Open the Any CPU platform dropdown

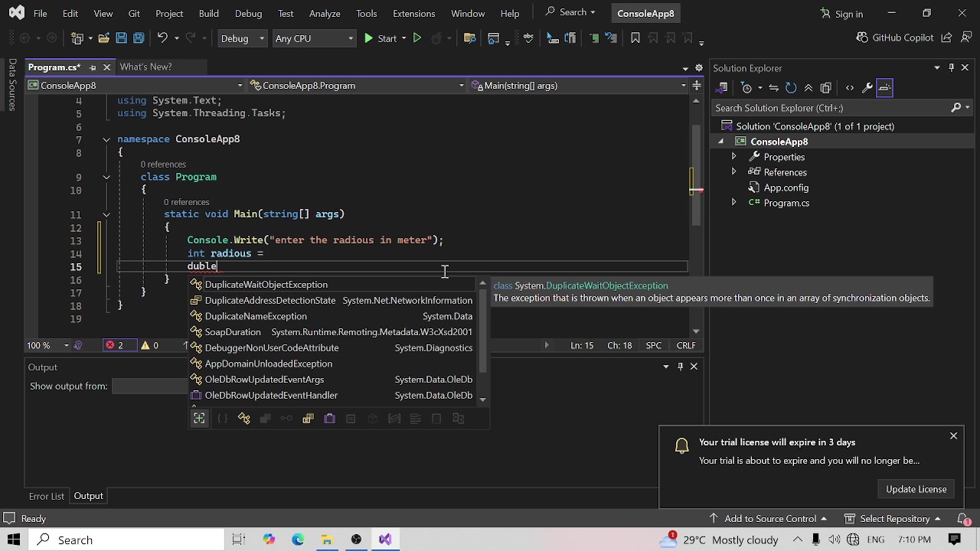click(314, 38)
